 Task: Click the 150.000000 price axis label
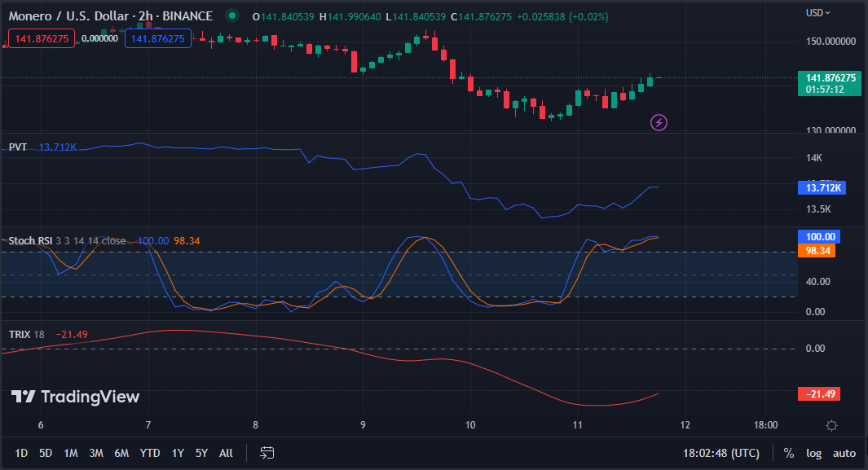click(831, 42)
